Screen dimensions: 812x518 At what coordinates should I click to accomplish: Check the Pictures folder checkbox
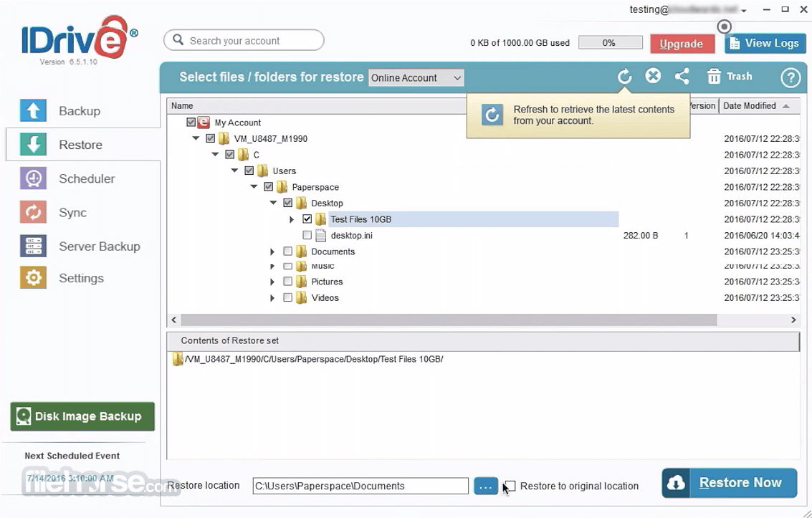pos(288,282)
